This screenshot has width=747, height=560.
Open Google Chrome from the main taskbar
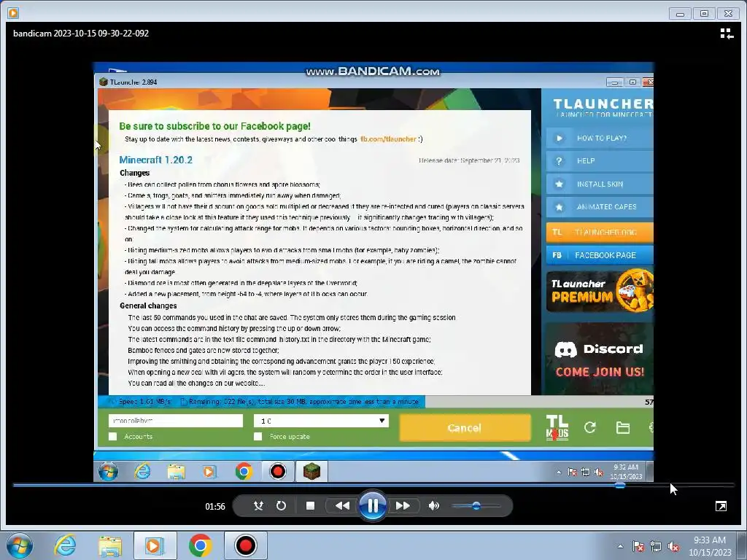(200, 545)
